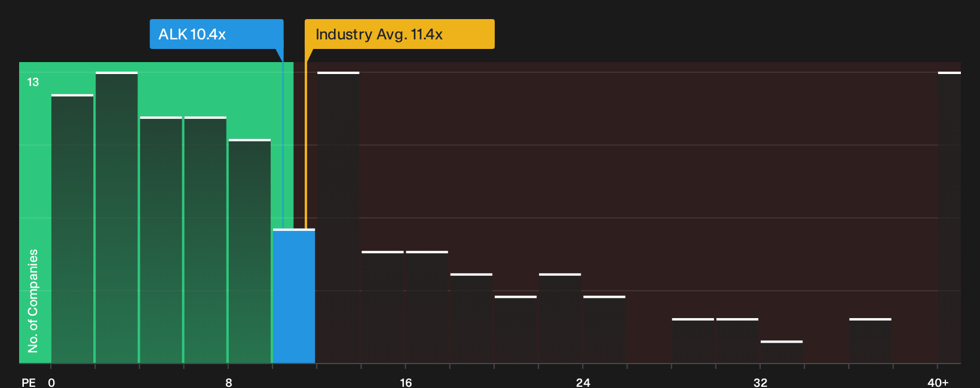Image resolution: width=980 pixels, height=388 pixels.
Task: Click the dark bar at PE 12-14
Action: coord(338,217)
